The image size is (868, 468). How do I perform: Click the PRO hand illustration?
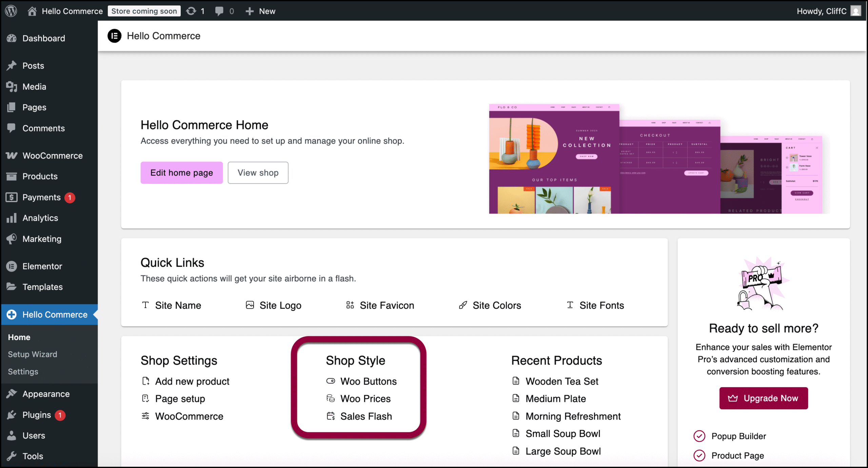(x=764, y=283)
